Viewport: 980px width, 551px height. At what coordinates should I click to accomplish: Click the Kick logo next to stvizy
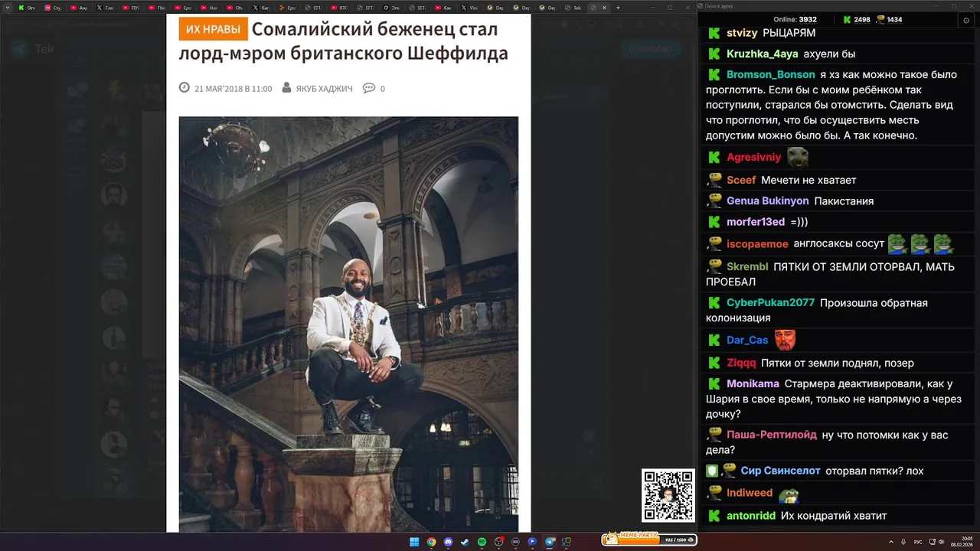714,33
